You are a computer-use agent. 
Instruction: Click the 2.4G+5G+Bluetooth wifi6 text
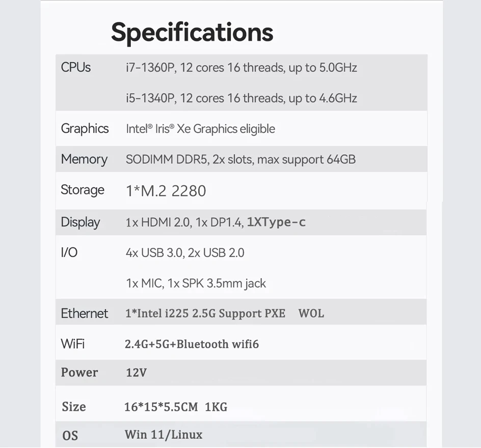click(192, 344)
